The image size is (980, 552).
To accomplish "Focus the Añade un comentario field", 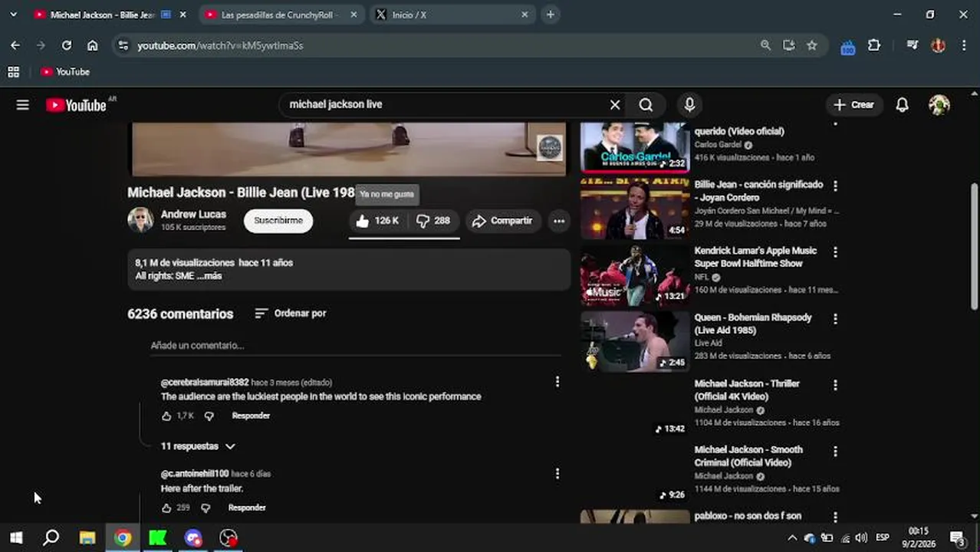I will point(355,346).
